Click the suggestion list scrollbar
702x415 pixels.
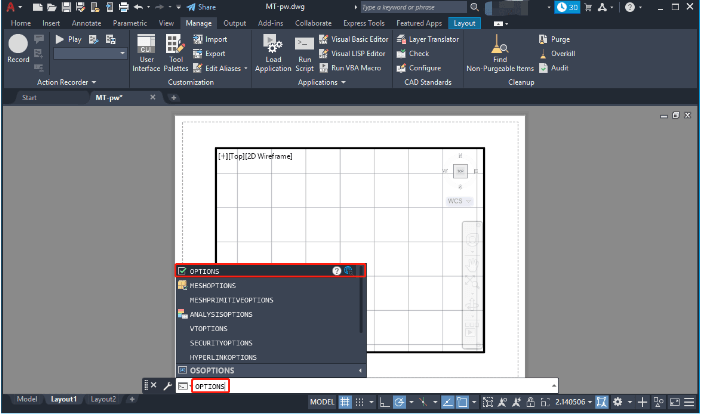point(362,310)
